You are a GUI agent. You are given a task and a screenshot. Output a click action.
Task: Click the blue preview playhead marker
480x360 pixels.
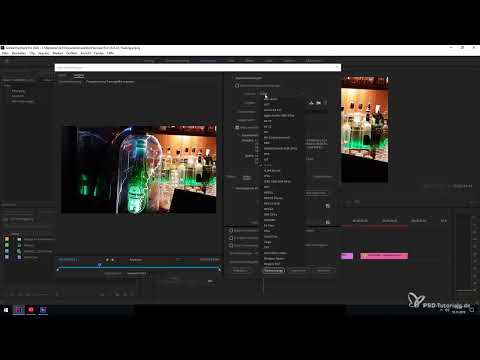tap(99, 265)
